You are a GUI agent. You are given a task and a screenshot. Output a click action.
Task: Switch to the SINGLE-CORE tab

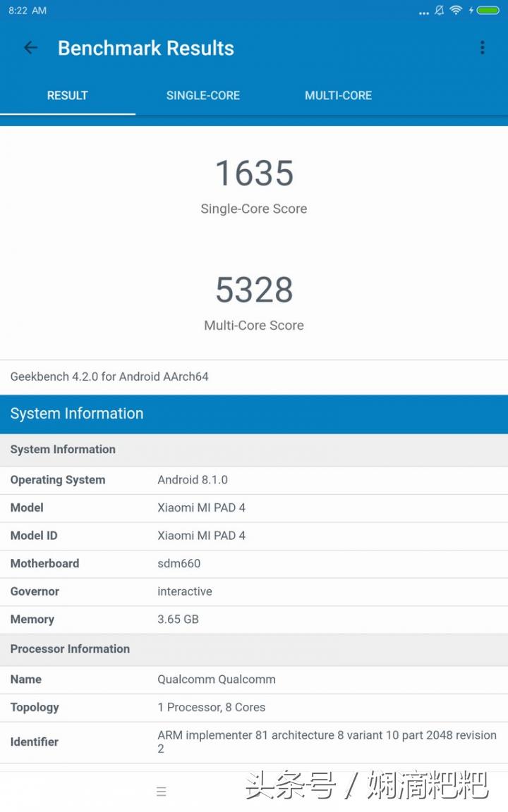[202, 95]
